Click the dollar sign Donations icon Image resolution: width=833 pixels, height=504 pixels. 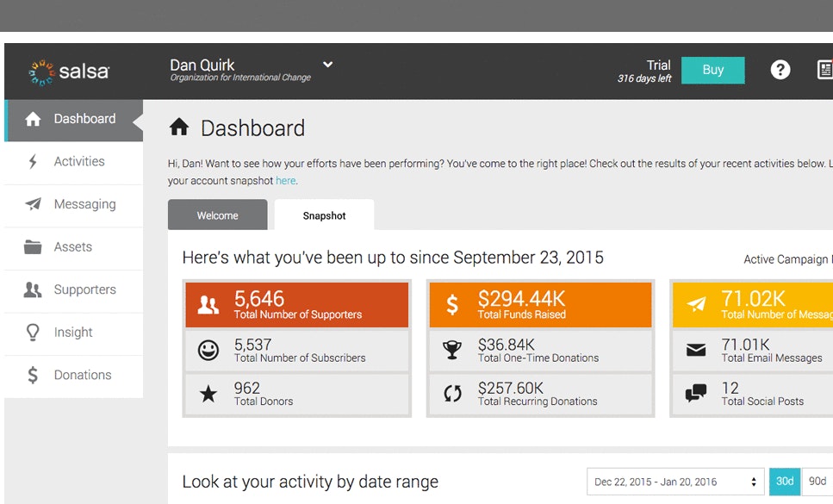(x=33, y=376)
